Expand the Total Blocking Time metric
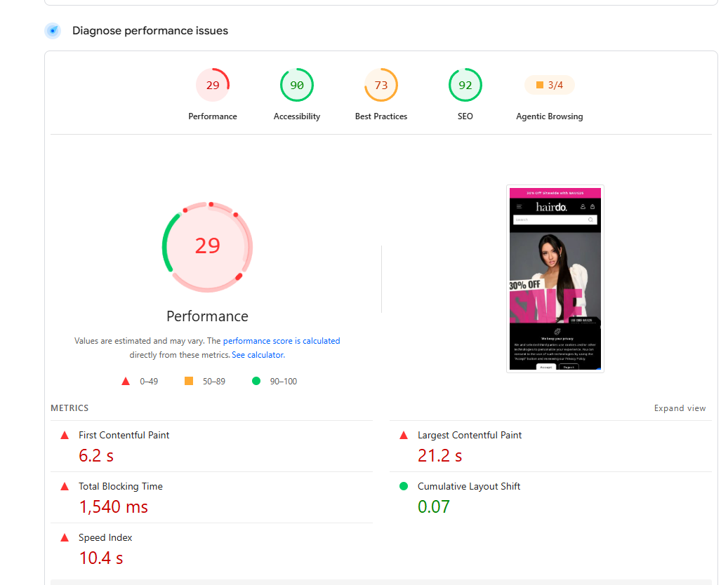This screenshot has height=585, width=728. pyautogui.click(x=212, y=497)
